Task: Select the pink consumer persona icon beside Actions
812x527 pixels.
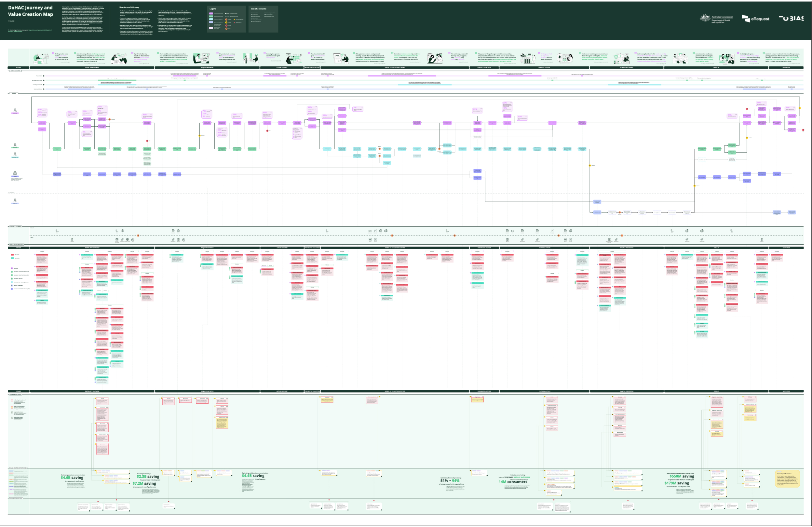Action: click(15, 111)
